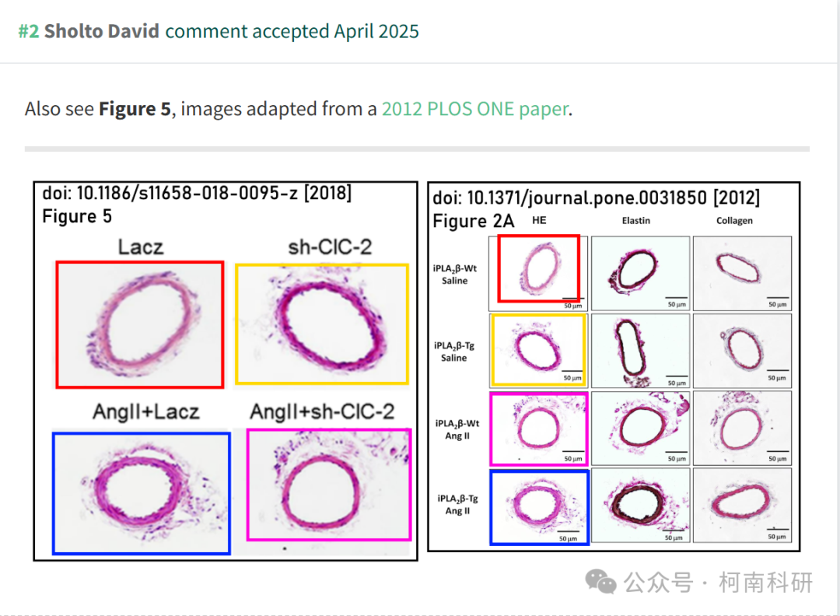Viewport: 840px width, 616px height.
Task: Click the #2 comment number link
Action: (29, 31)
